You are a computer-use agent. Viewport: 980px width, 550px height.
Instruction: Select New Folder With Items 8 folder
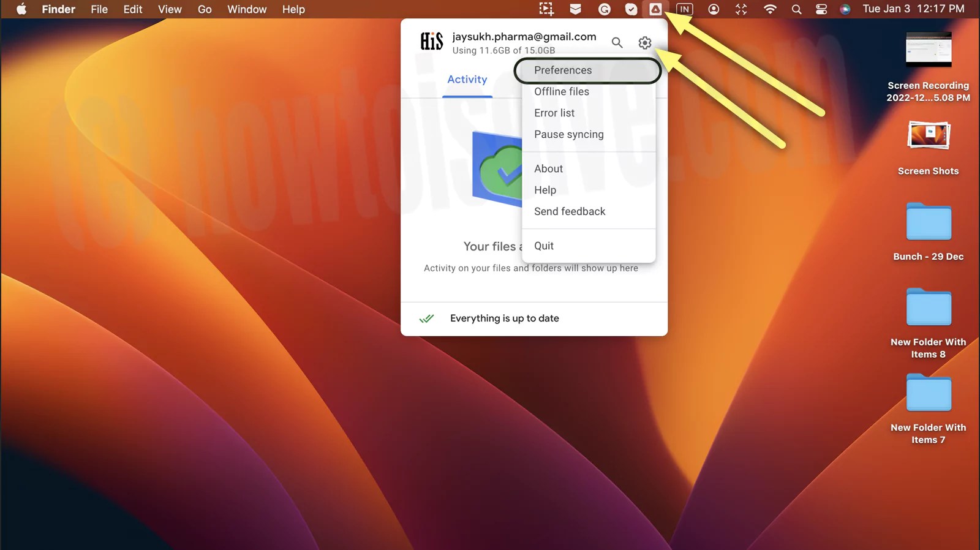pos(929,323)
